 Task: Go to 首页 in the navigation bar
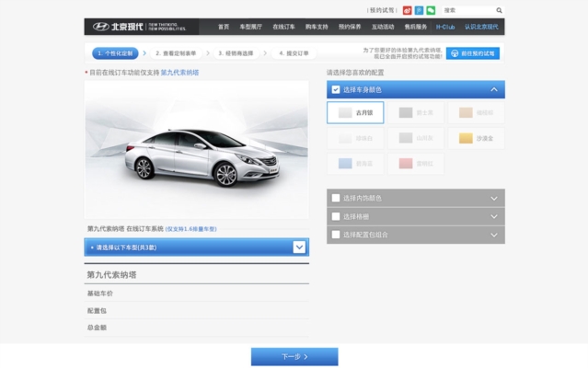click(224, 27)
